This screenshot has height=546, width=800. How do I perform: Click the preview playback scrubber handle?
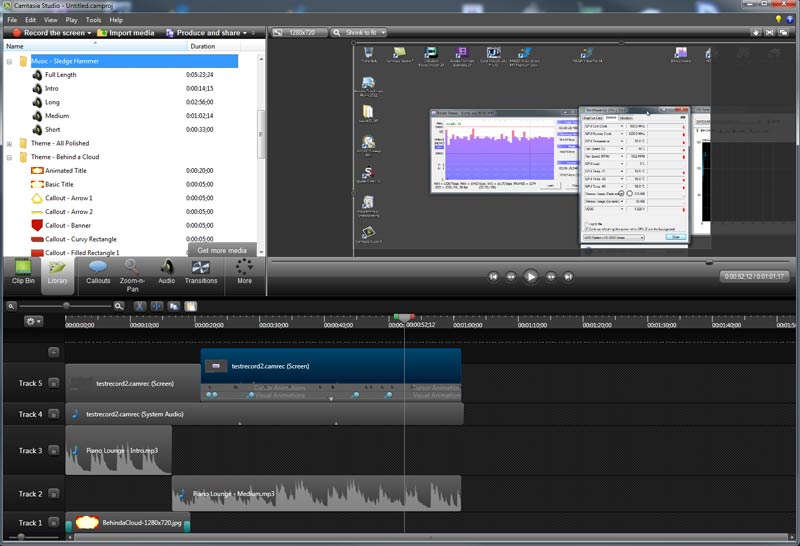[x=709, y=262]
